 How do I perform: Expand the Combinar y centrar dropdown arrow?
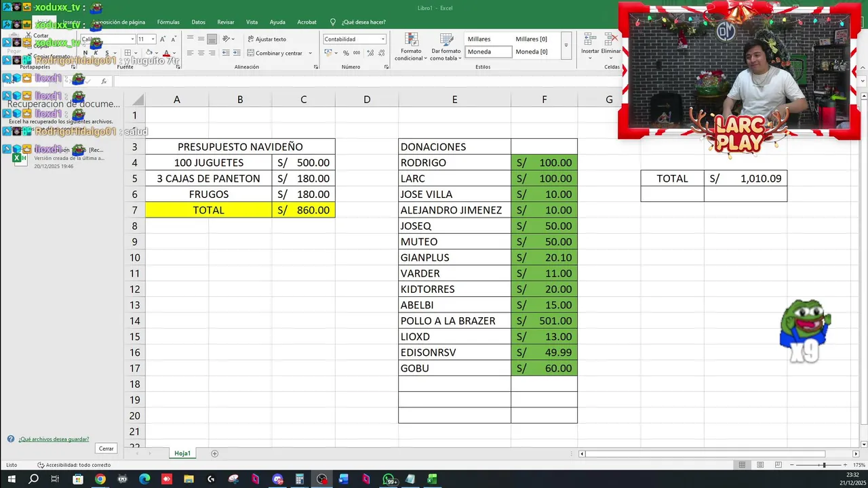point(311,53)
